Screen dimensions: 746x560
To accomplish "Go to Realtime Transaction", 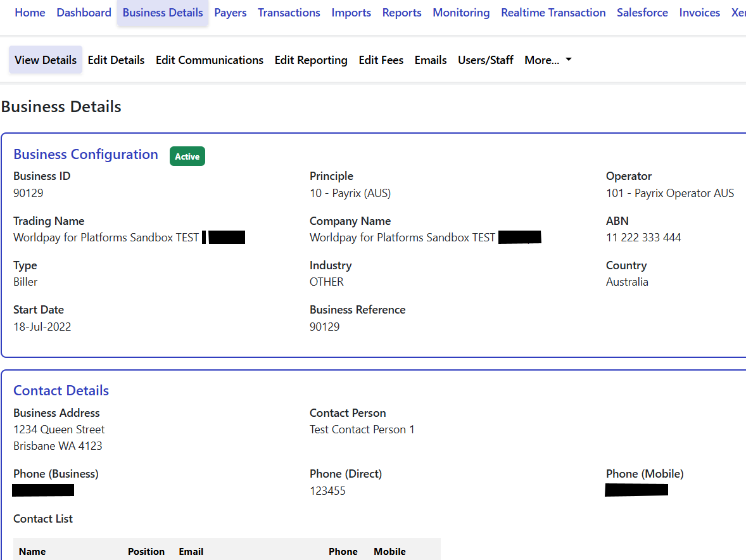I will click(x=553, y=13).
